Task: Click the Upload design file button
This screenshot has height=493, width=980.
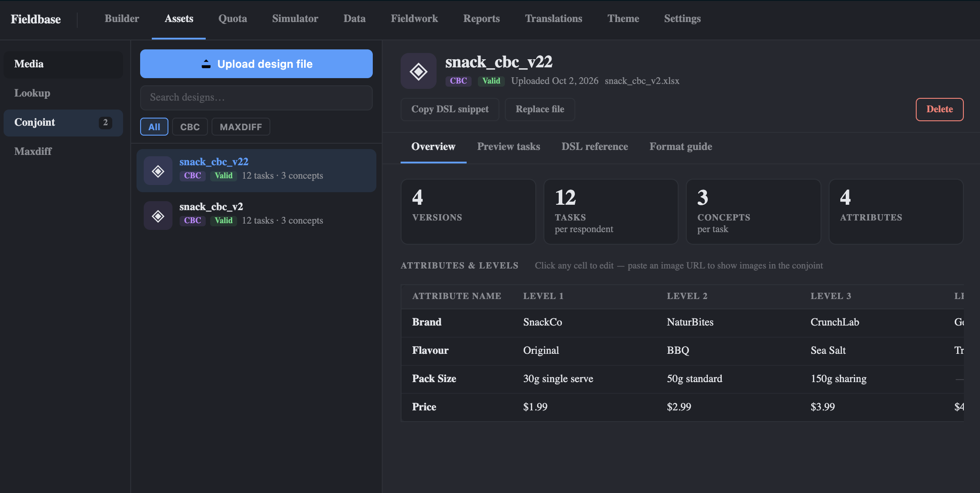Action: click(256, 64)
